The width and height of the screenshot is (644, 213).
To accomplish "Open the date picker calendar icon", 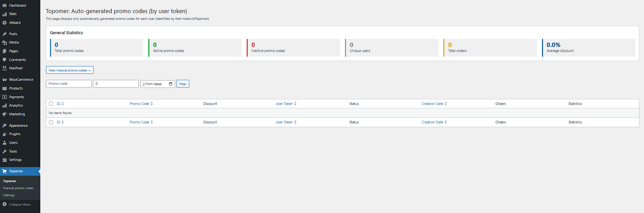I will point(170,84).
